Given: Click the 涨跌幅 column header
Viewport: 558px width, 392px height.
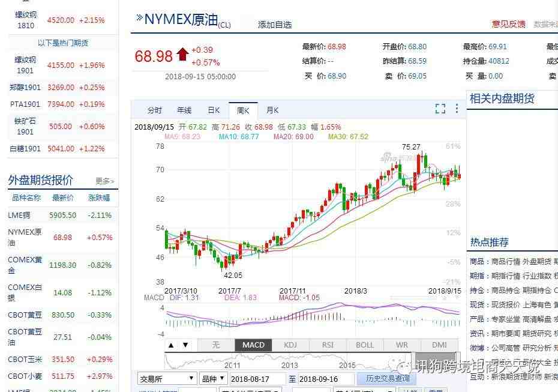Looking at the screenshot, I should pos(99,198).
